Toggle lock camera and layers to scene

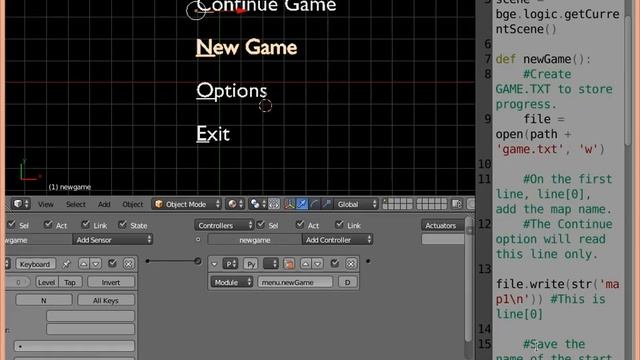[457, 204]
